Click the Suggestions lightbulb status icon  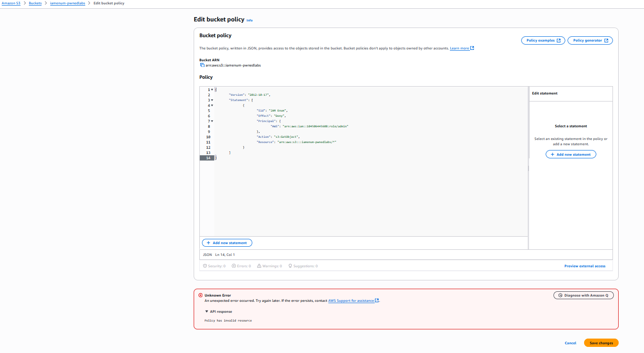(290, 266)
